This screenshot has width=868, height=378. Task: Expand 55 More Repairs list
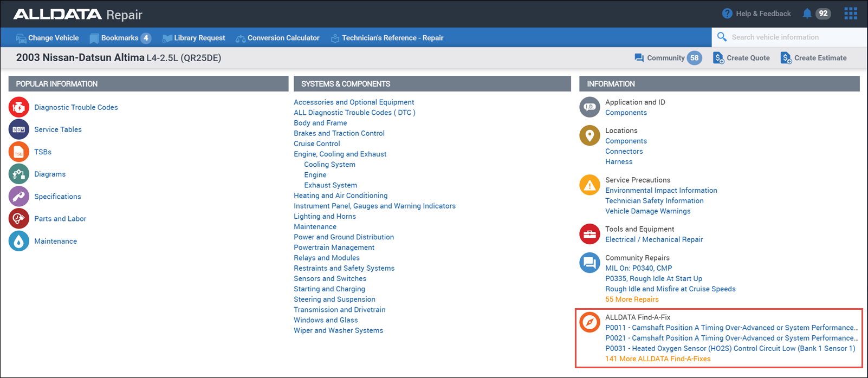point(632,299)
